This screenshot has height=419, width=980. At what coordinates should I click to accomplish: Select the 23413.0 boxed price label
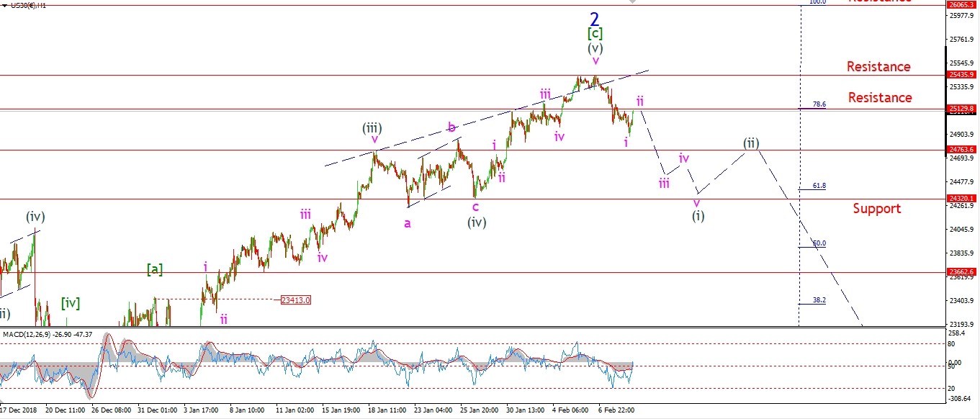coord(296,299)
